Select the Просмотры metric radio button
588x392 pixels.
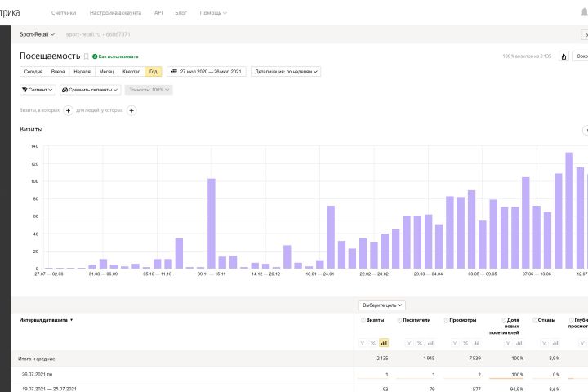click(447, 320)
